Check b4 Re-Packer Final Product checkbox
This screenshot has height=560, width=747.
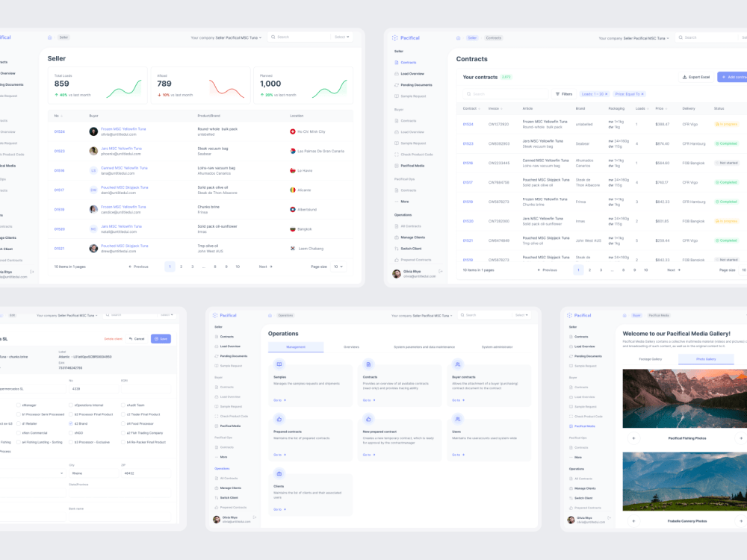click(123, 442)
